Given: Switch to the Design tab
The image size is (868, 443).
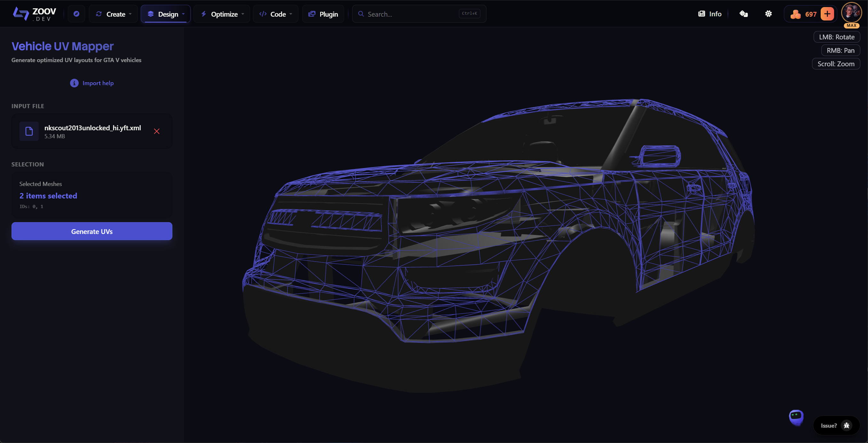Looking at the screenshot, I should 165,14.
